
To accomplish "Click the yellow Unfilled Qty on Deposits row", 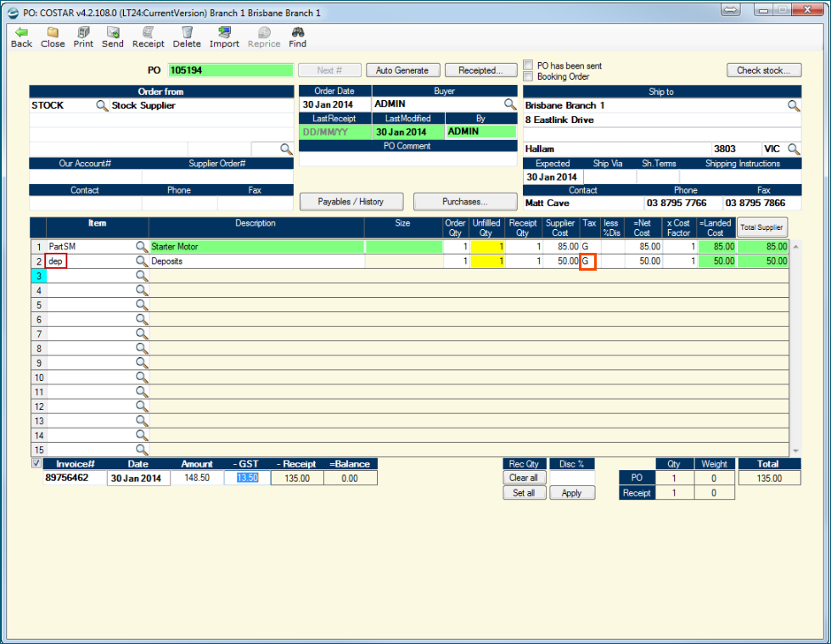I will (x=487, y=261).
